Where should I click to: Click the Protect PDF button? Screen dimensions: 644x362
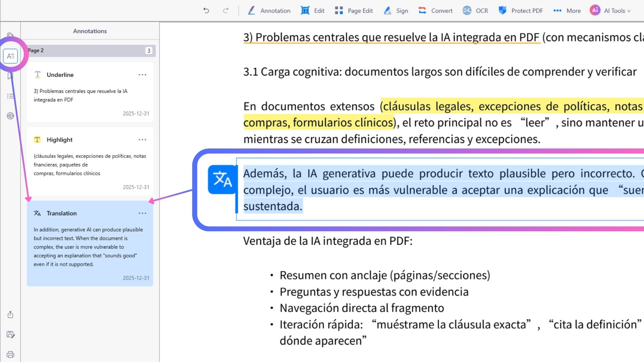pyautogui.click(x=521, y=11)
